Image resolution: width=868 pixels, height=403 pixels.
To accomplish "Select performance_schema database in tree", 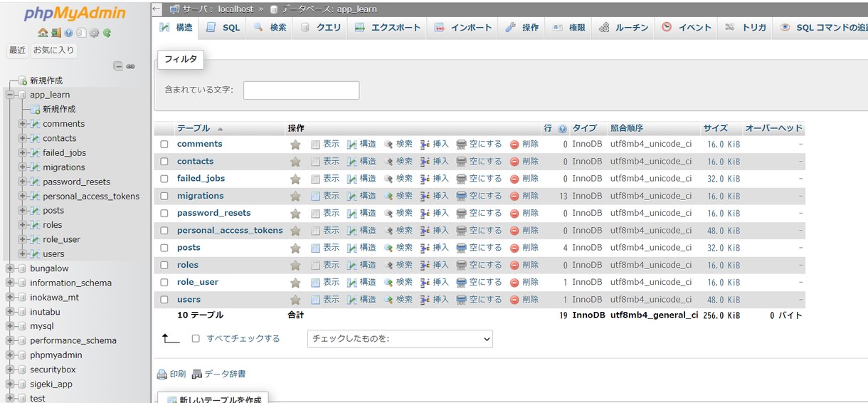I will 73,340.
